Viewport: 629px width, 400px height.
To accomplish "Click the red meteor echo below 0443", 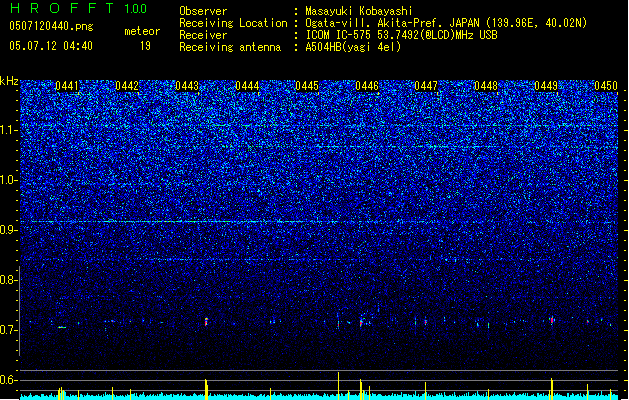I will coord(206,322).
